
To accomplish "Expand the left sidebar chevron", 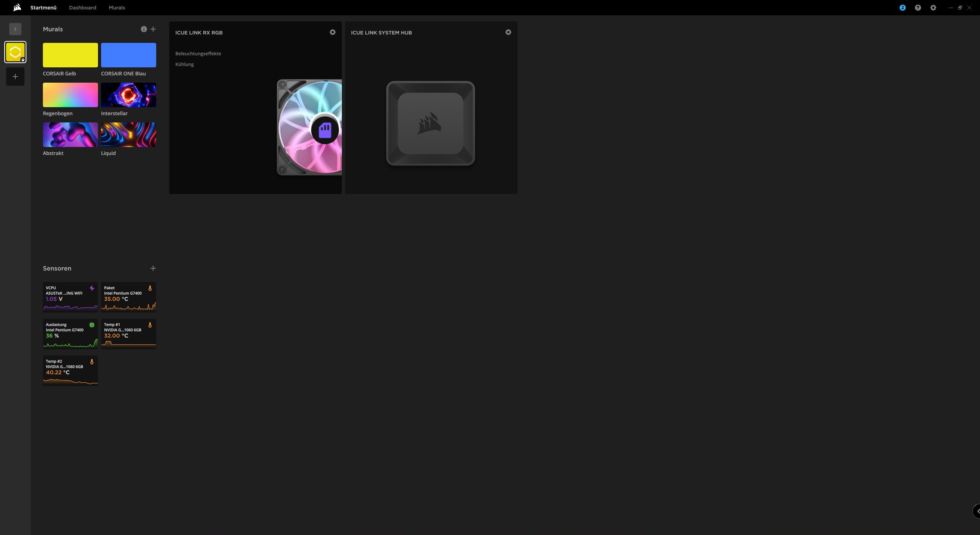I will coord(15,29).
